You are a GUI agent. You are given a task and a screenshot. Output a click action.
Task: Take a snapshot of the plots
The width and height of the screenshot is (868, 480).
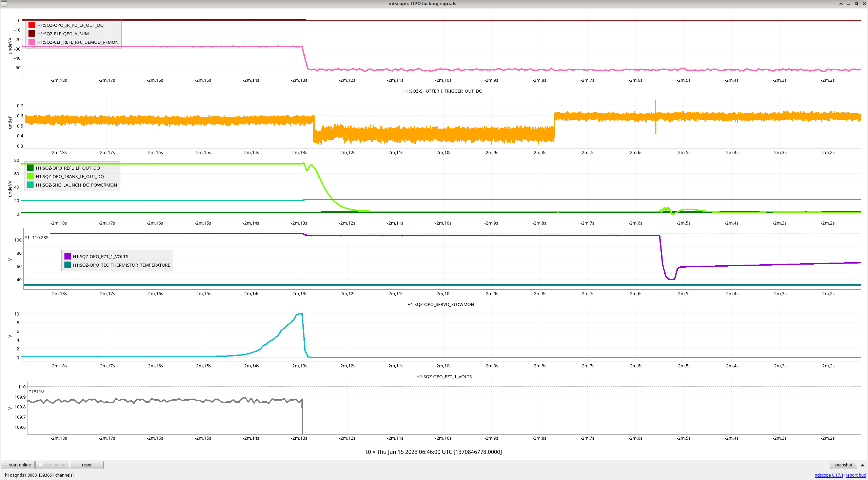pyautogui.click(x=843, y=465)
